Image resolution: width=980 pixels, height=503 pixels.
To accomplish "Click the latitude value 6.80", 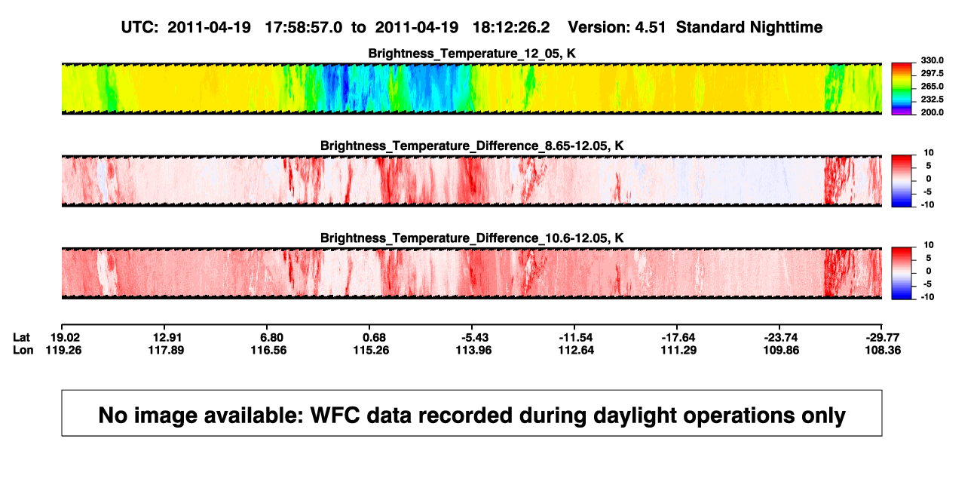I will click(x=271, y=337).
